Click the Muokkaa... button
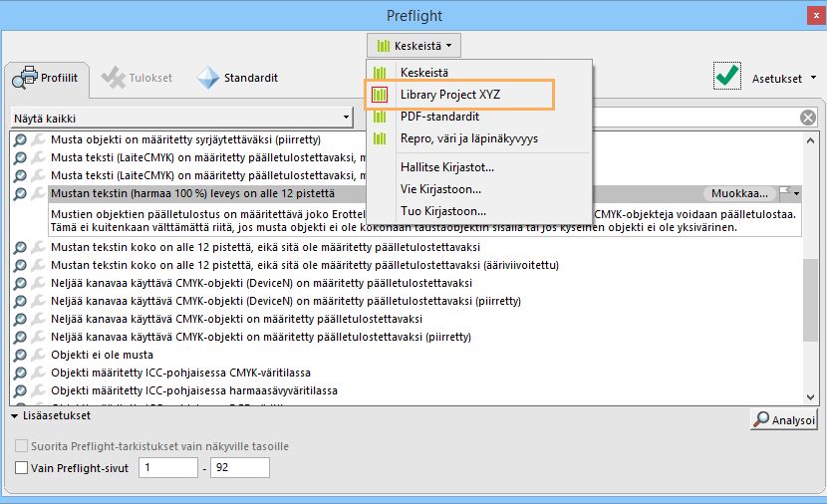This screenshot has width=827, height=504. (739, 193)
